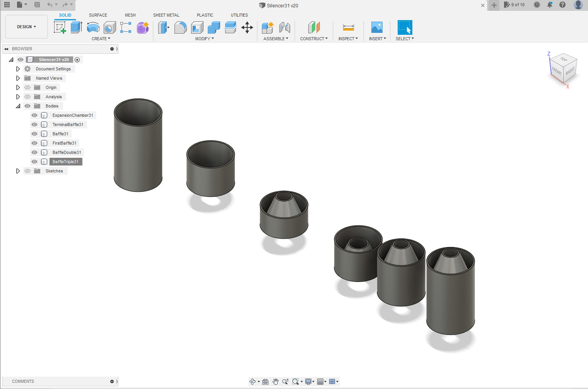Redo the last action

pos(65,5)
